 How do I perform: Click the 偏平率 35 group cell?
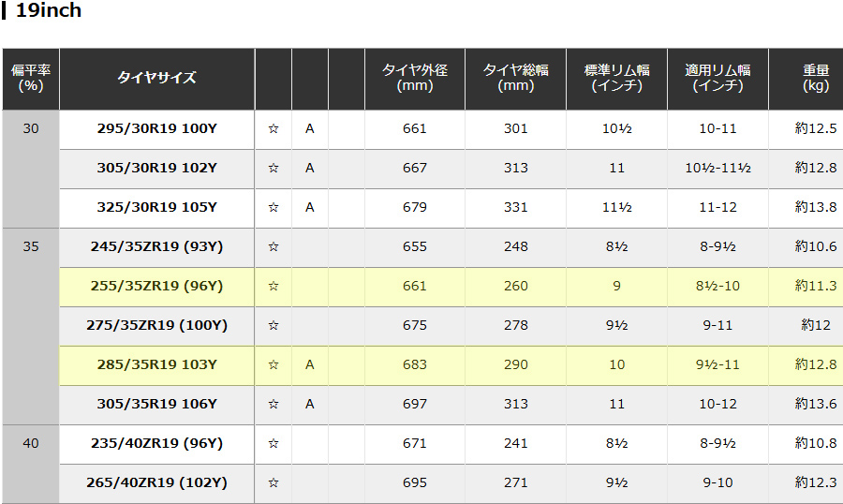tap(31, 247)
